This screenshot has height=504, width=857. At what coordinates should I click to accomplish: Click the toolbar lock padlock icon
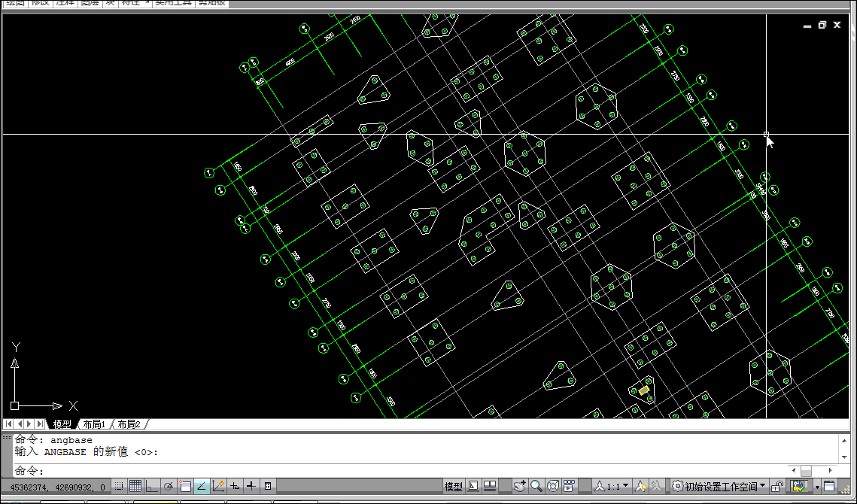777,486
